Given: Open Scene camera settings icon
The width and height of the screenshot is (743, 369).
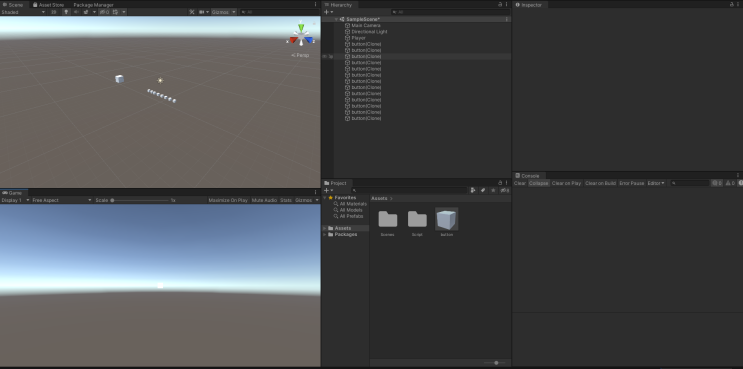Looking at the screenshot, I should click(x=202, y=12).
